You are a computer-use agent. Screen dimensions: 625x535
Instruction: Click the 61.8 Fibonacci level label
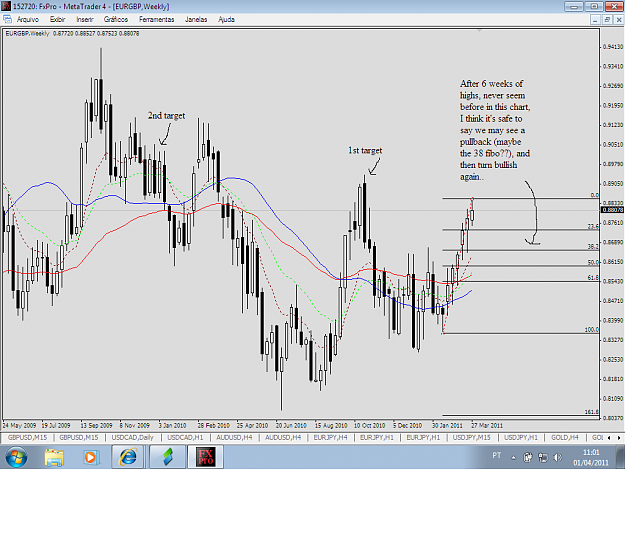[x=593, y=278]
